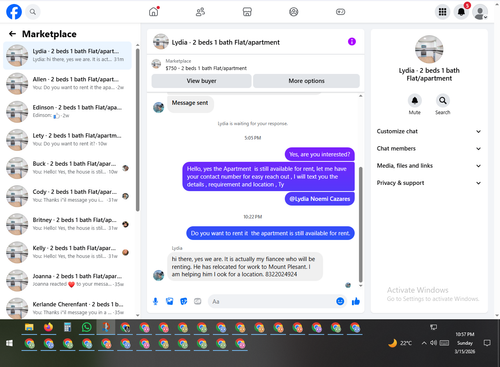Choose a sticker icon in composer
Viewport: 500px width, 367px height.
point(184,302)
